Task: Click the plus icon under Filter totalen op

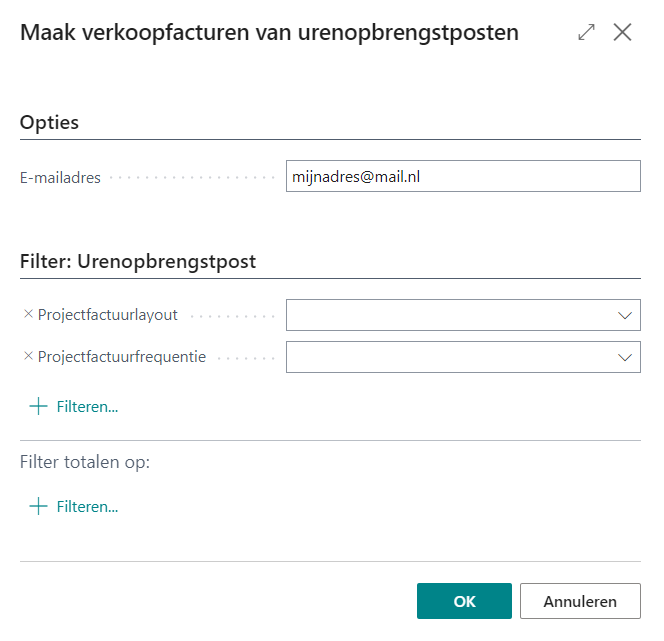Action: coord(38,506)
